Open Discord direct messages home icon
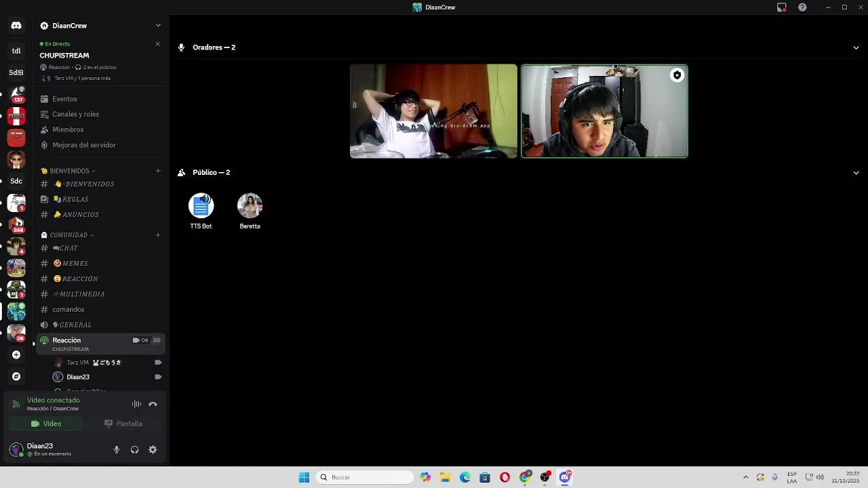868x488 pixels. tap(16, 26)
